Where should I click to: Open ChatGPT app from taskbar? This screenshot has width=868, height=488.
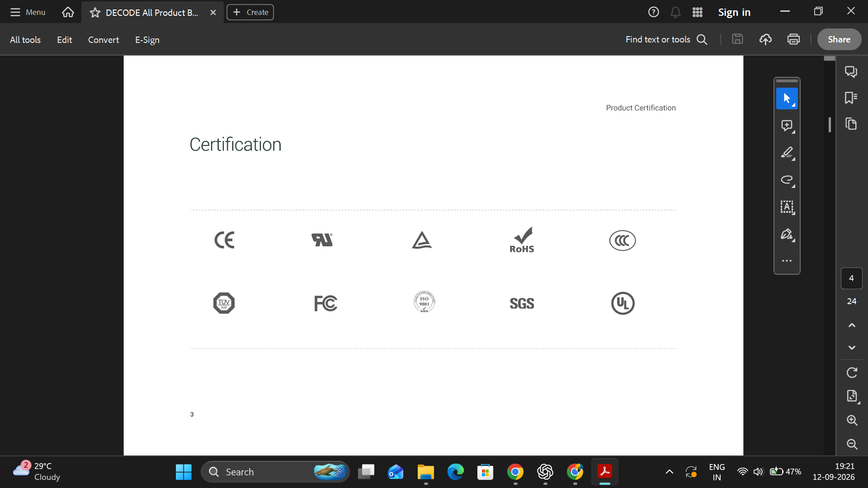tap(545, 472)
